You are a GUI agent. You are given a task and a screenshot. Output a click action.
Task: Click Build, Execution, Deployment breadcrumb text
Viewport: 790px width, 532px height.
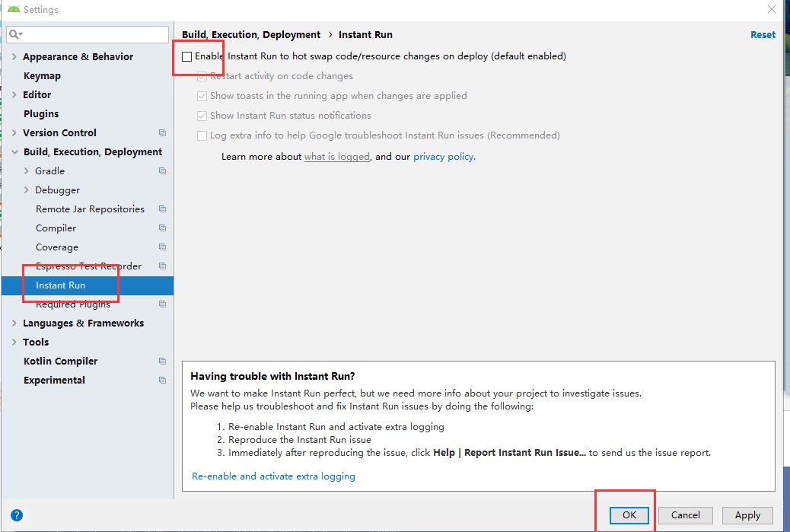[x=251, y=34]
